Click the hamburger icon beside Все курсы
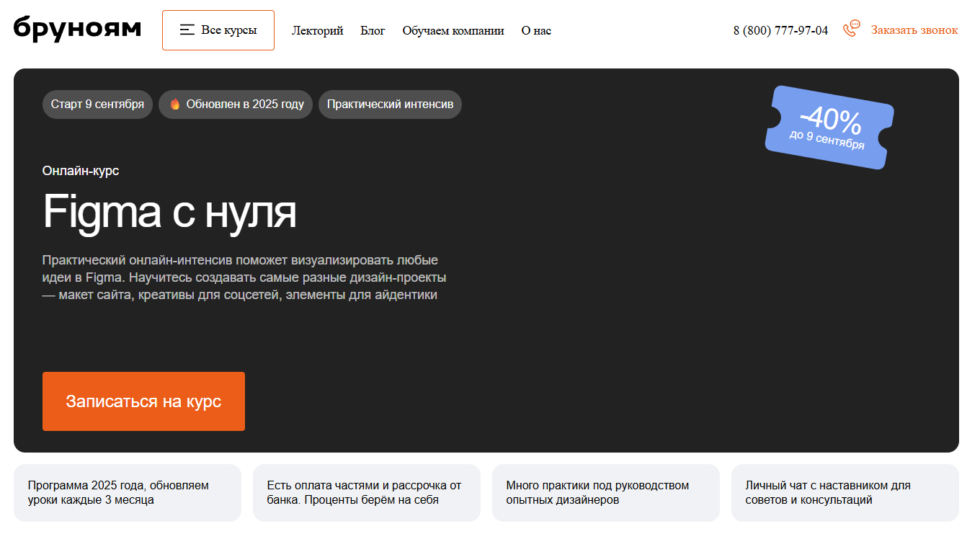Viewport: 980px width, 534px height. tap(187, 30)
